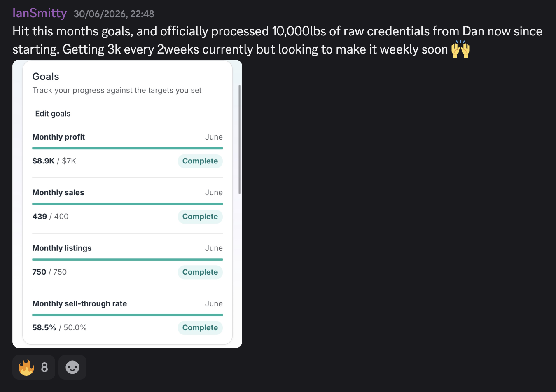
Task: Click Complete badge for Monthly listings
Action: [200, 272]
